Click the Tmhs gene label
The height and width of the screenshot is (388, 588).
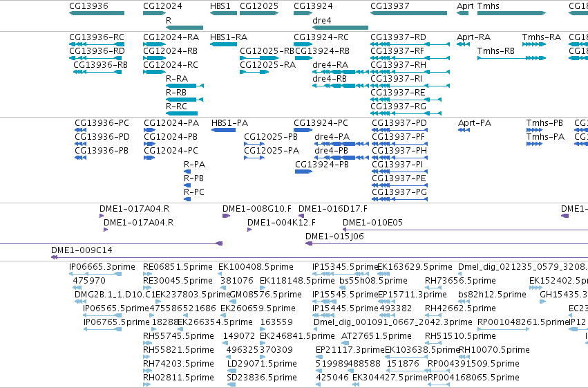point(489,6)
